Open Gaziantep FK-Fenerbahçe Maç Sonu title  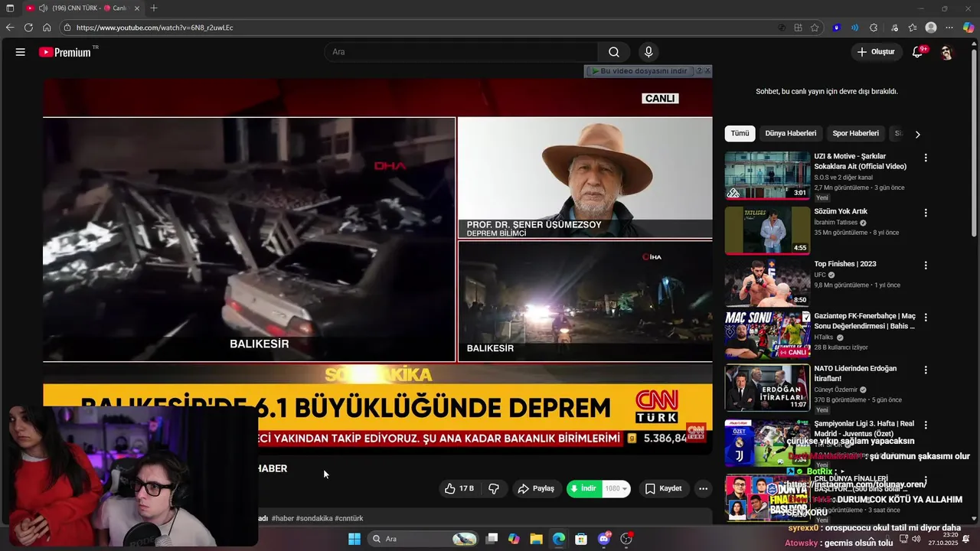[x=864, y=321]
